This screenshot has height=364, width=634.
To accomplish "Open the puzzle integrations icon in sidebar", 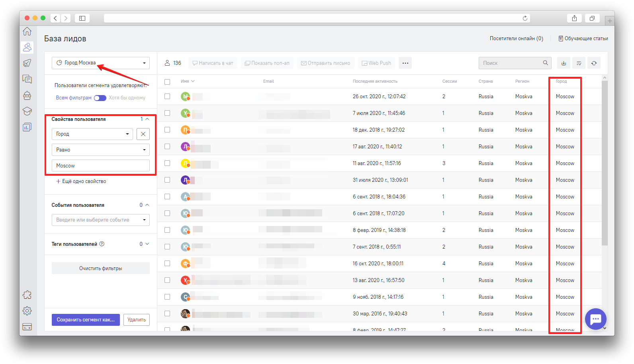I will tap(27, 295).
